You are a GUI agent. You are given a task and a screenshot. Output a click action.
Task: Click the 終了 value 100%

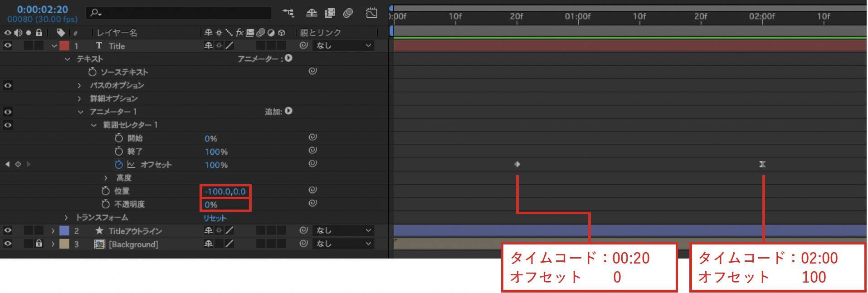tap(216, 151)
